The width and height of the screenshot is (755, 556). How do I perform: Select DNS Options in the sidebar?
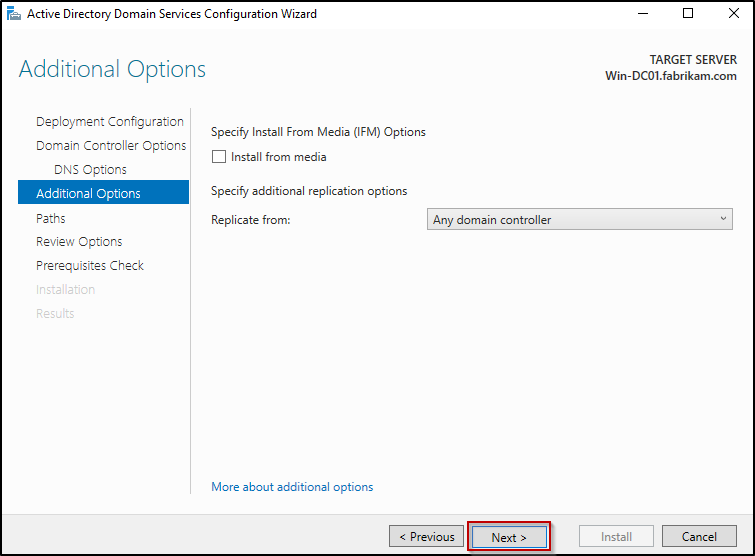90,170
